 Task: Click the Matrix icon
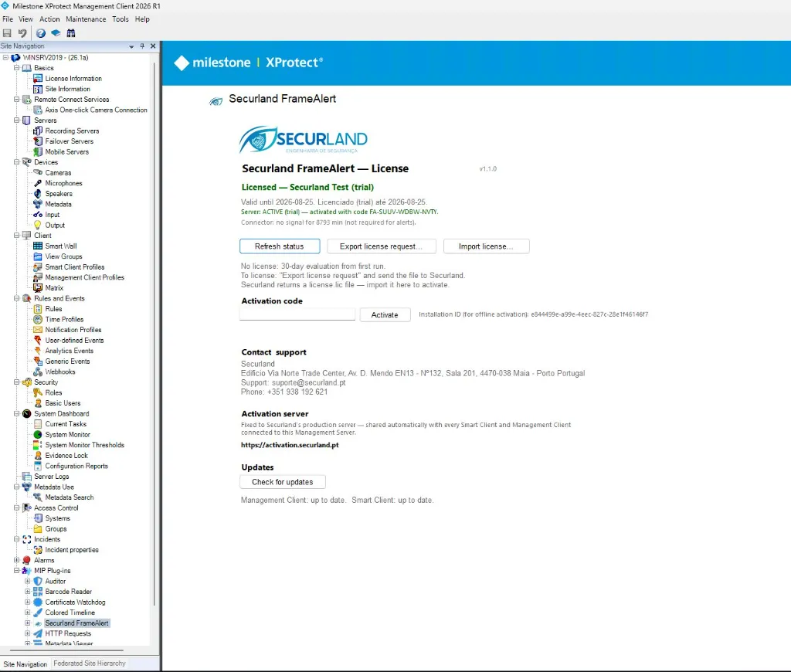38,288
